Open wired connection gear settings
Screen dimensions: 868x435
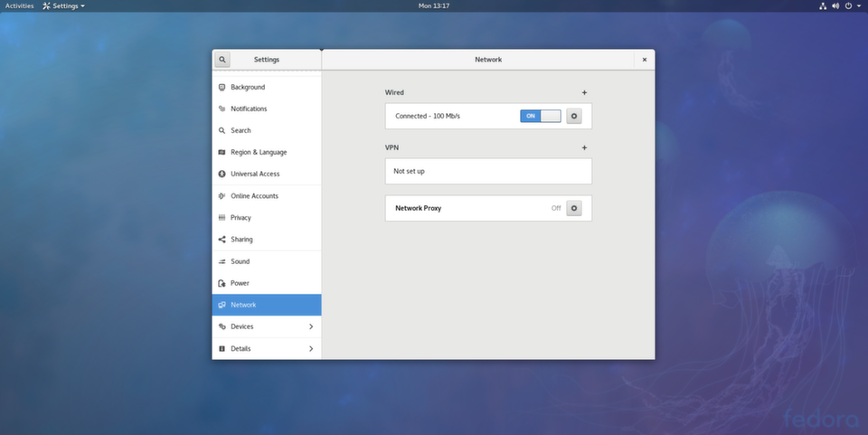coord(574,117)
